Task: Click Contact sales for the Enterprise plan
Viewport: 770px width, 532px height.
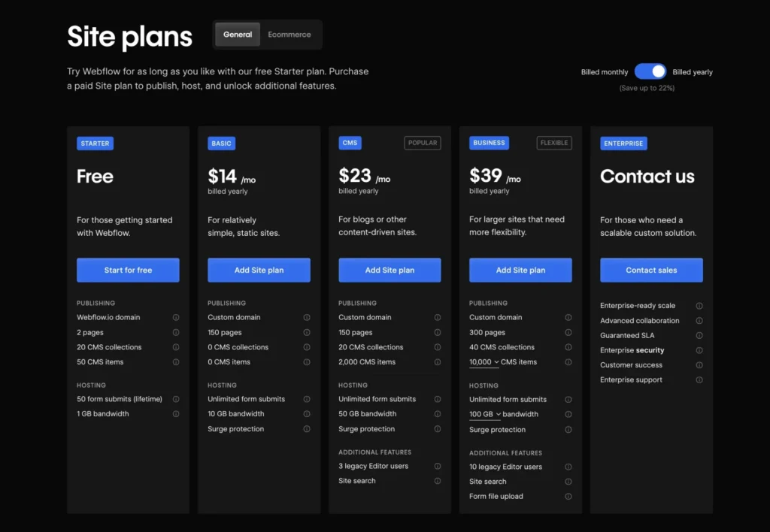Action: point(651,270)
